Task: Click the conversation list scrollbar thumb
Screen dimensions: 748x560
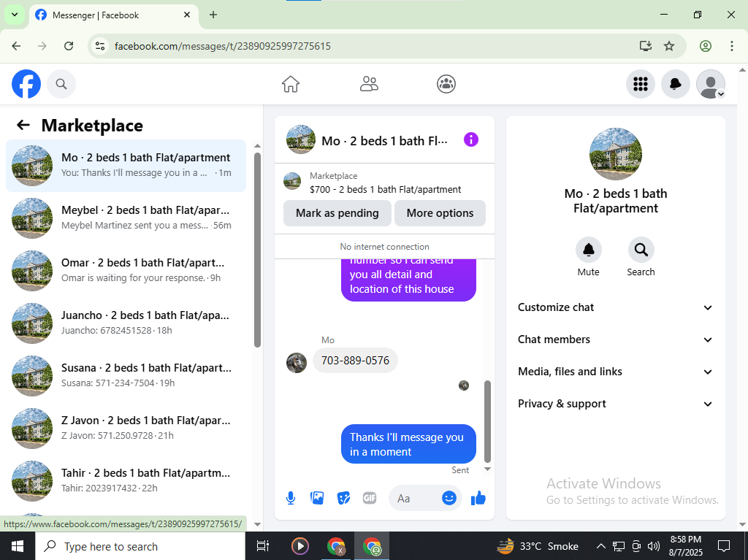Action: (258, 250)
